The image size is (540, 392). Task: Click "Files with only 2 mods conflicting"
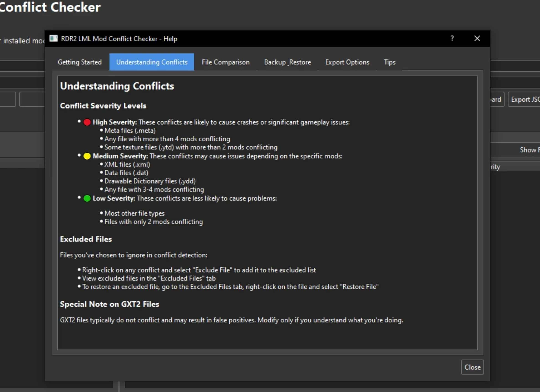(154, 222)
